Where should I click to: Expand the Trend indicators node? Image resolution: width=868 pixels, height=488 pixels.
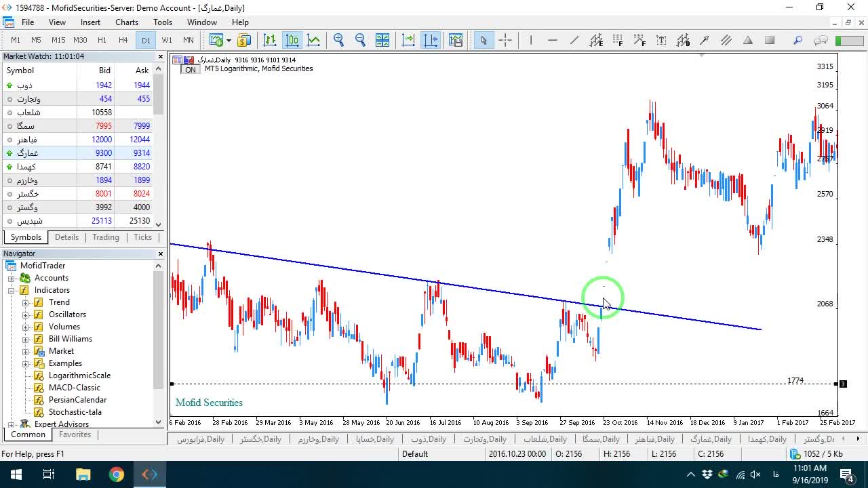click(26, 302)
